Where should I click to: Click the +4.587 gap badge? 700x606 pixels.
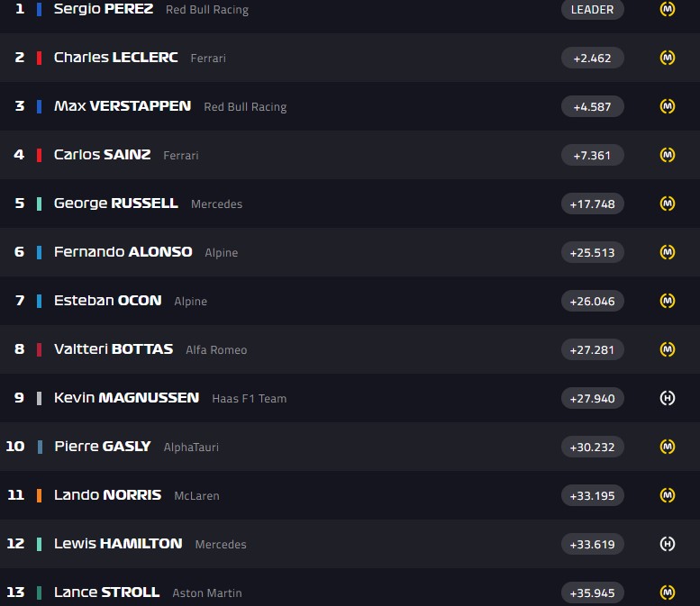[592, 106]
